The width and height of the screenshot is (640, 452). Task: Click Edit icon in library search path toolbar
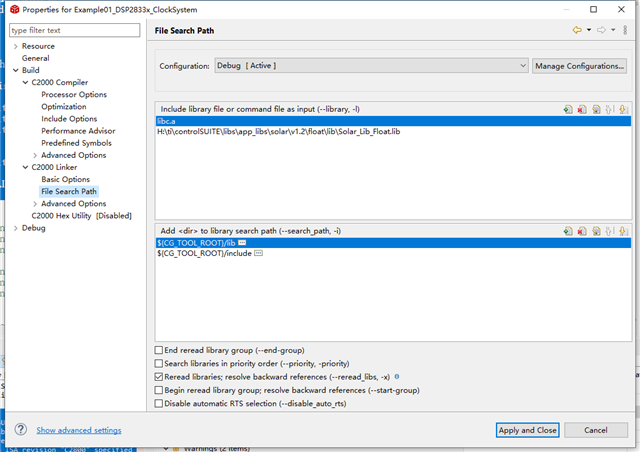click(x=595, y=231)
